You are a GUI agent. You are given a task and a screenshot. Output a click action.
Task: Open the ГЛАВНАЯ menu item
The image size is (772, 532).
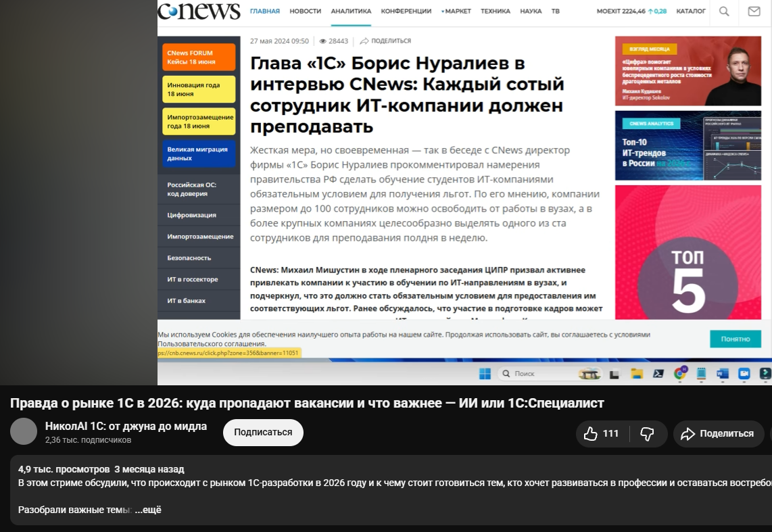pyautogui.click(x=265, y=11)
